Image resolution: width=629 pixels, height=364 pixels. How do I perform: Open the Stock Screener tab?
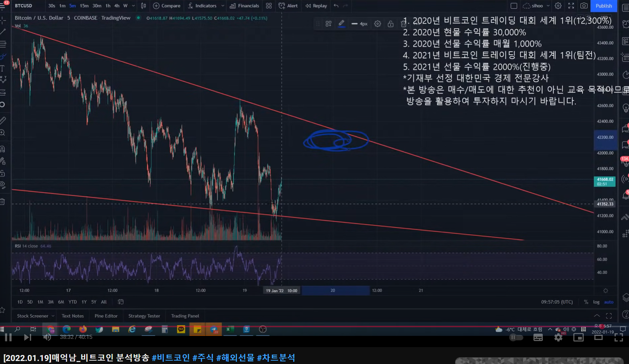33,316
